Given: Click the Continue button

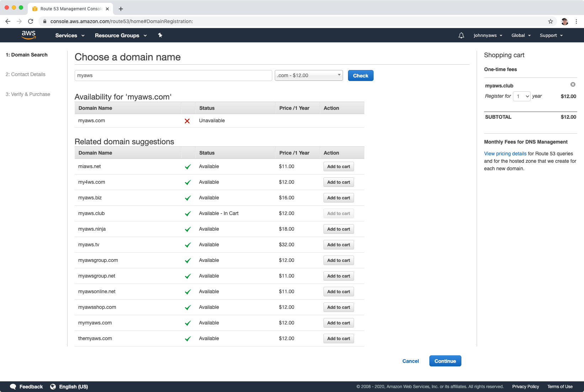Looking at the screenshot, I should [x=445, y=361].
